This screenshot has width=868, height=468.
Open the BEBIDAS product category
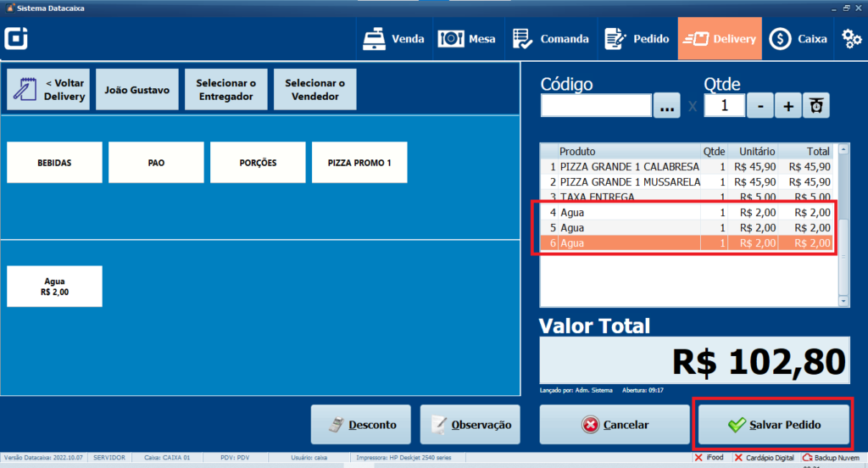click(54, 163)
